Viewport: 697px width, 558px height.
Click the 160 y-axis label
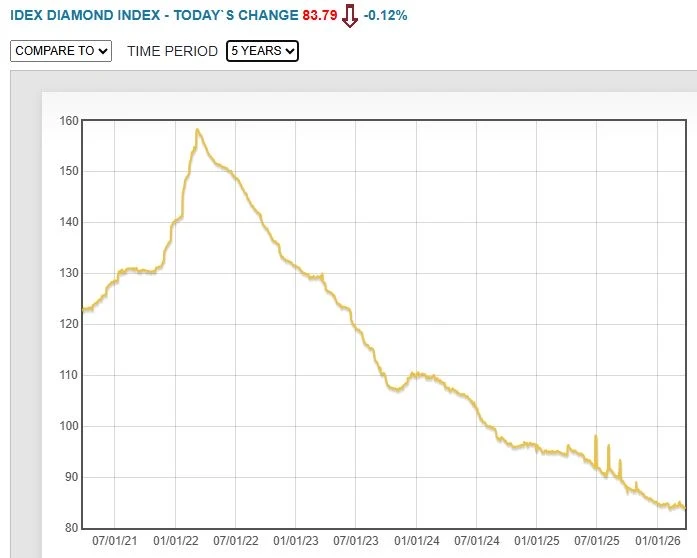click(x=69, y=120)
